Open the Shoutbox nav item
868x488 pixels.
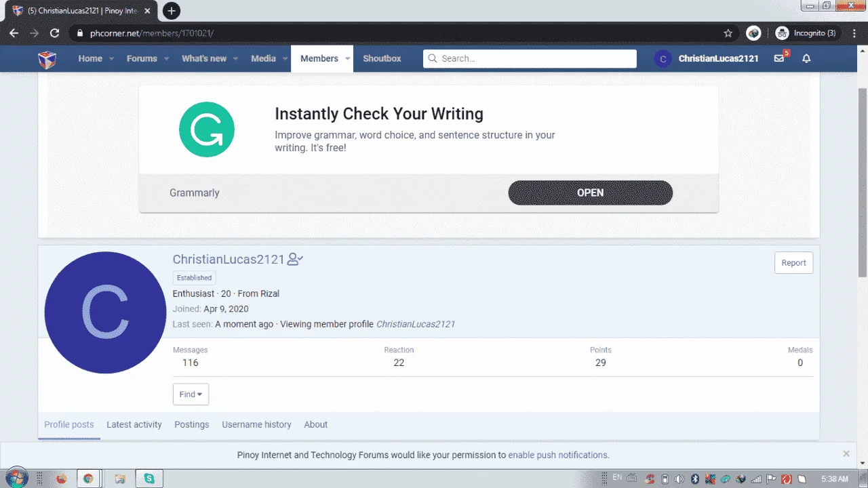click(x=382, y=59)
